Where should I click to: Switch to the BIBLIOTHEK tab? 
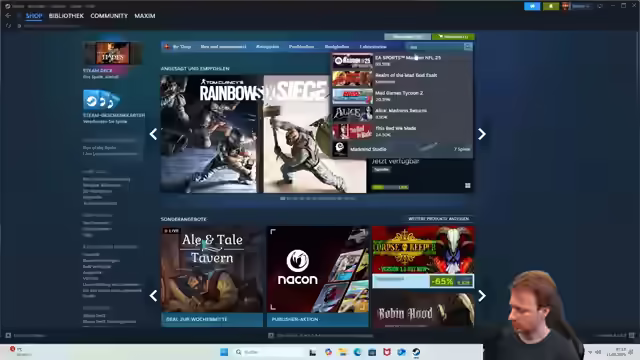click(x=66, y=16)
